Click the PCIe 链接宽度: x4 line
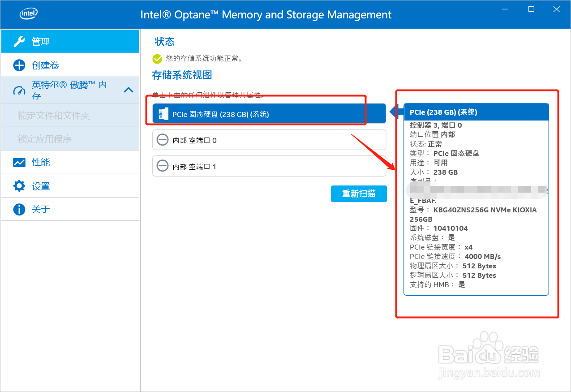 coord(441,247)
